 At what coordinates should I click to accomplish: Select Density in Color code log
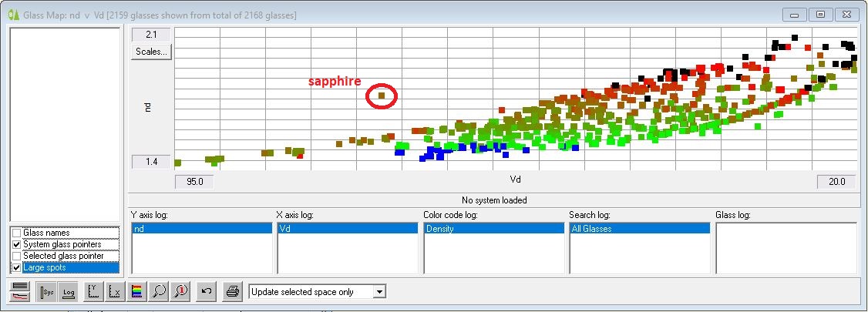tap(493, 229)
